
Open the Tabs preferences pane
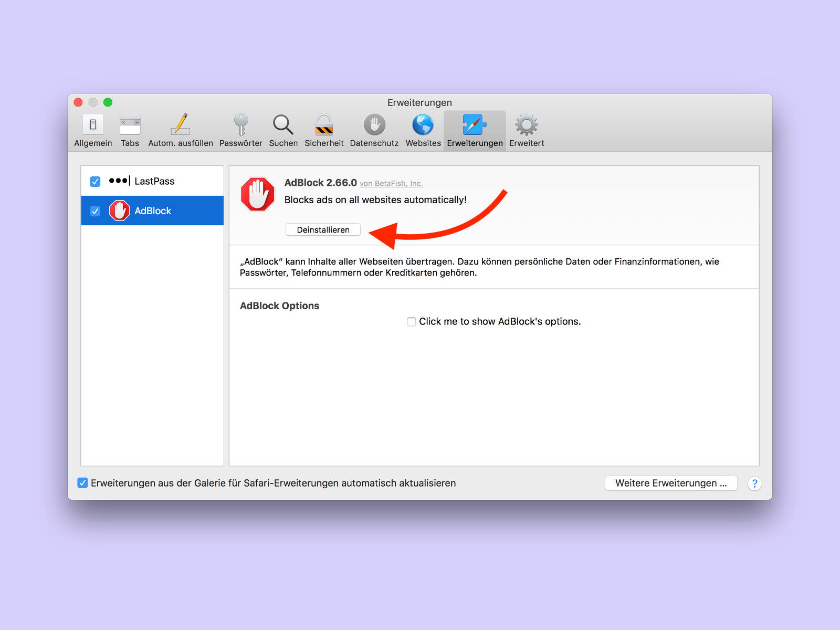[x=130, y=131]
